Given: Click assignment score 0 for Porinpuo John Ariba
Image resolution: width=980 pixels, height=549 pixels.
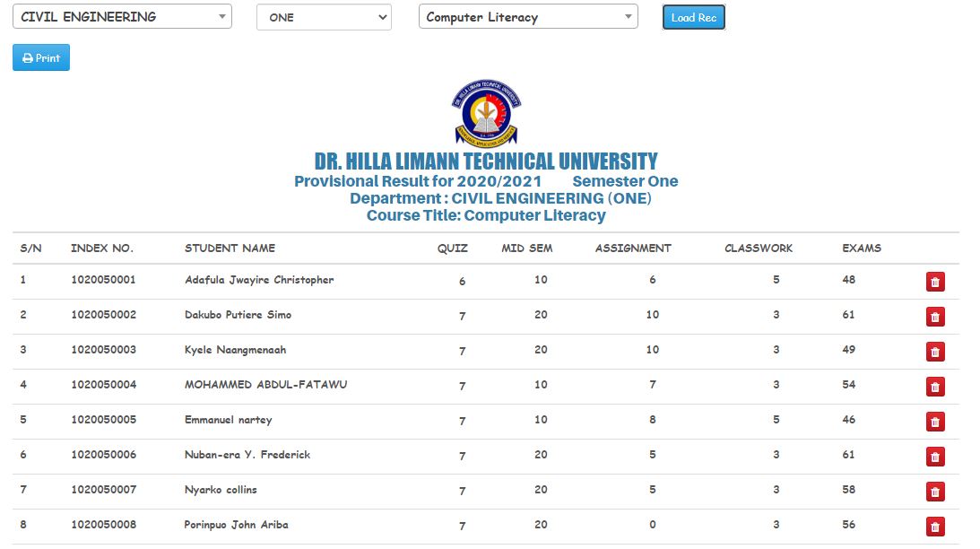Looking at the screenshot, I should pos(653,525).
